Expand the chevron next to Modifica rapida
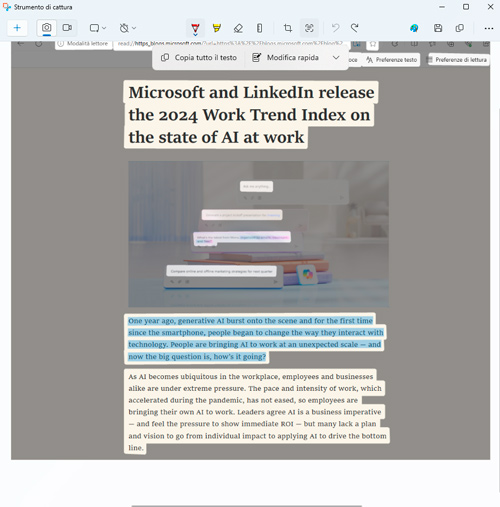 pyautogui.click(x=336, y=58)
